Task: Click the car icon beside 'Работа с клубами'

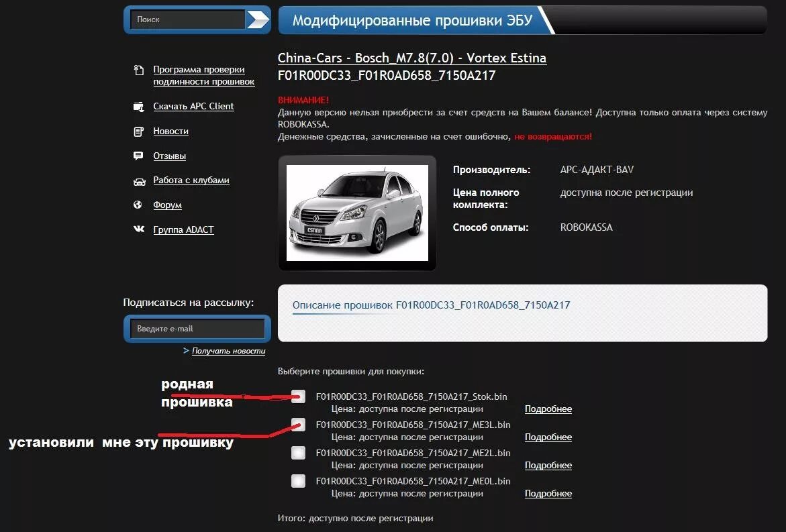Action: click(139, 180)
